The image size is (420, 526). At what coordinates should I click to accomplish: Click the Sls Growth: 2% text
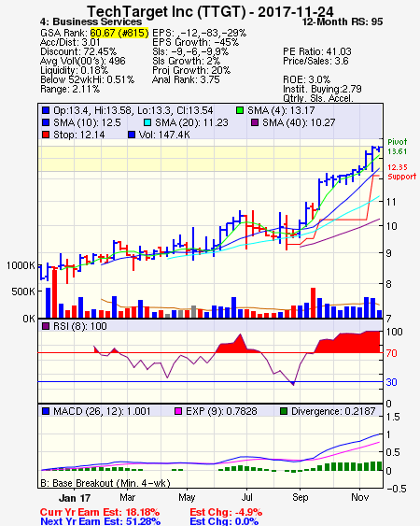pyautogui.click(x=186, y=61)
